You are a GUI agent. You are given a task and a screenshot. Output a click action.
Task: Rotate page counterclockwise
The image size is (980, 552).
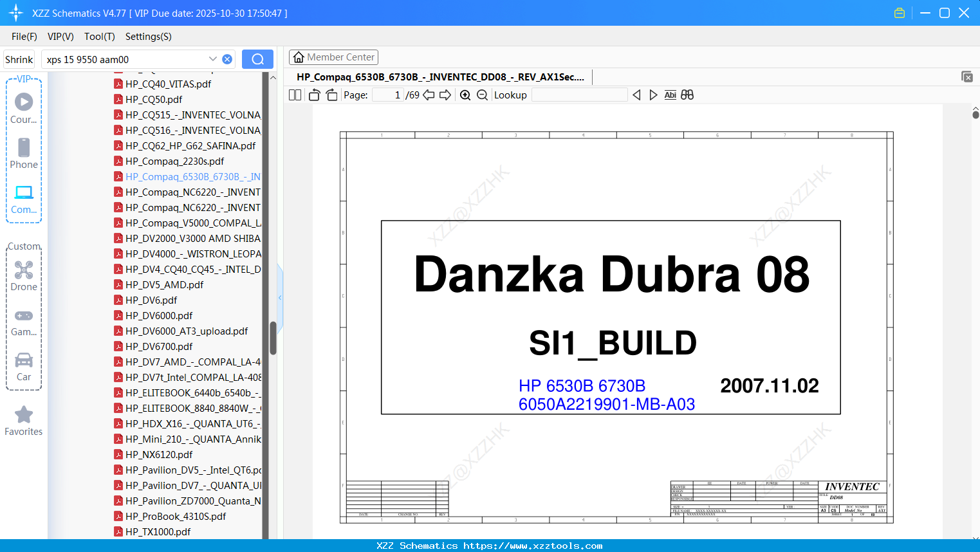(314, 95)
